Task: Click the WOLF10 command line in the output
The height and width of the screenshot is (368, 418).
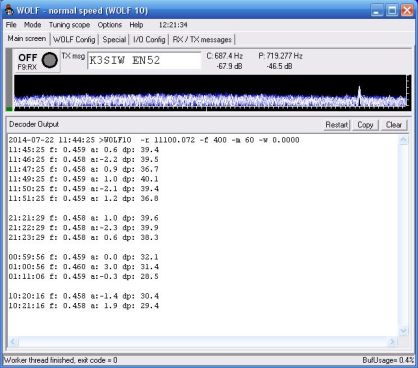Action: (x=154, y=140)
